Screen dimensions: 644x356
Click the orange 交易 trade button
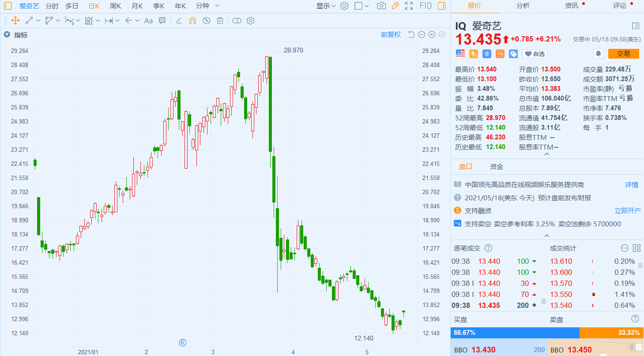coord(623,54)
